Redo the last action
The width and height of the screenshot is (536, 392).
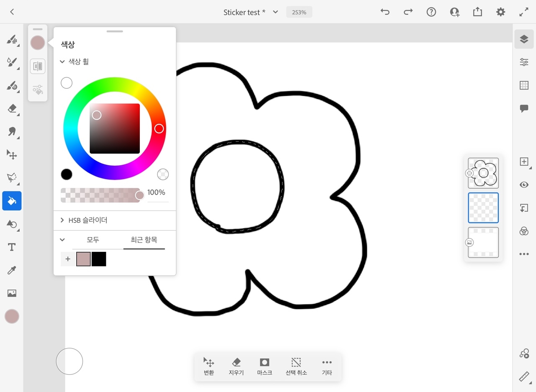[x=408, y=12]
